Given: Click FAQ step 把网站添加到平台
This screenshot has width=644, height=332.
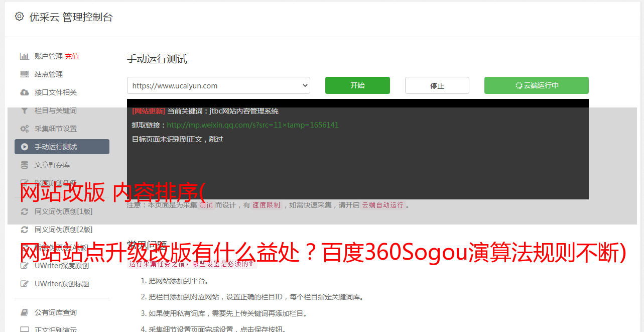Looking at the screenshot, I should 179,281.
